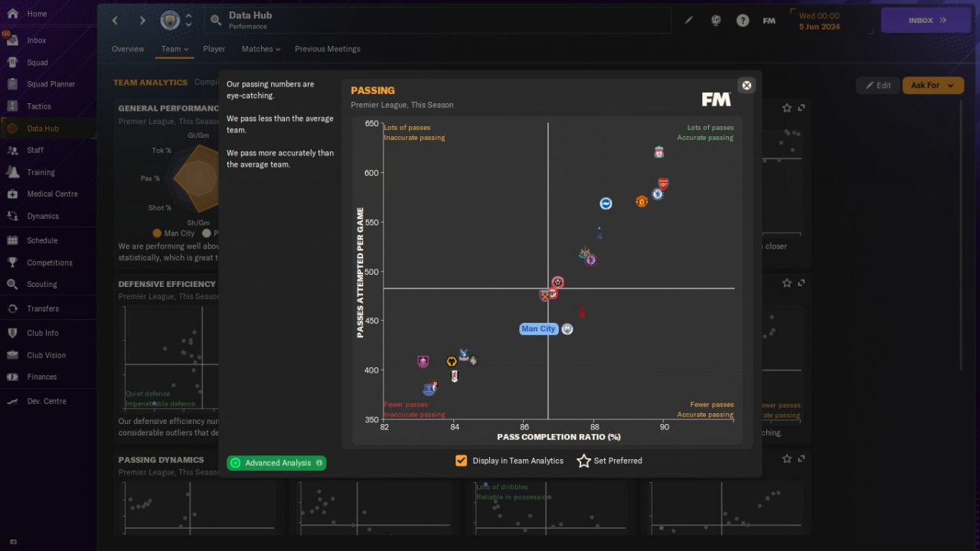Go forward with the right arrow
The width and height of the screenshot is (980, 551).
142,21
